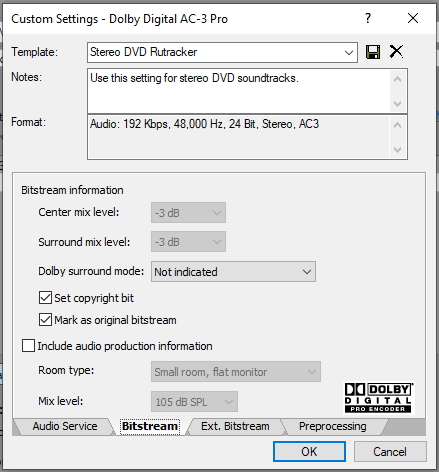439x472 pixels.
Task: Open Center mix level dropdown
Action: (x=188, y=212)
